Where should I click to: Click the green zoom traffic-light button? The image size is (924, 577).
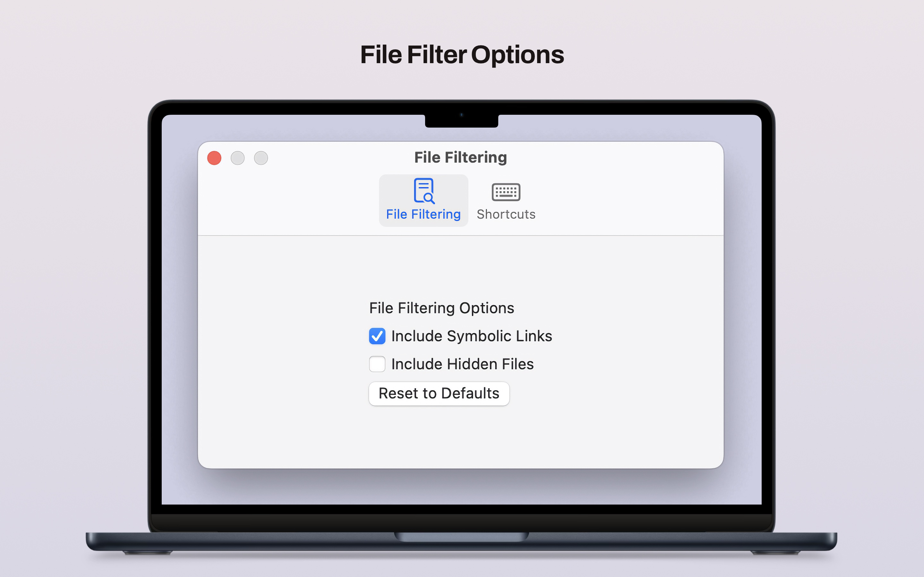(x=261, y=158)
